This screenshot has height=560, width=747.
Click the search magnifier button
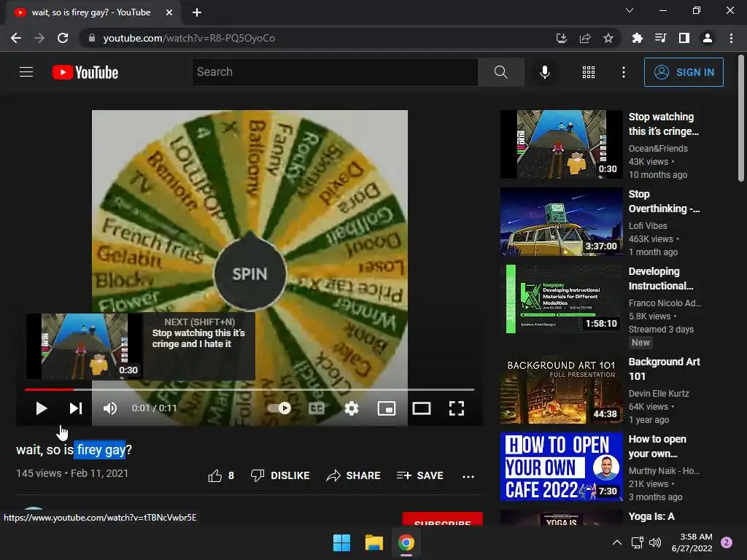pyautogui.click(x=500, y=72)
